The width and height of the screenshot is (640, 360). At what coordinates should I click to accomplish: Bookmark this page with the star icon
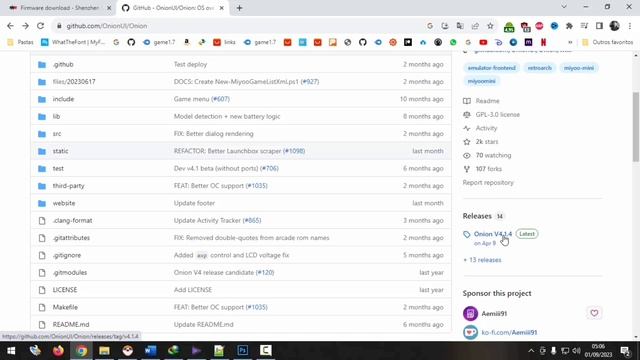(490, 26)
